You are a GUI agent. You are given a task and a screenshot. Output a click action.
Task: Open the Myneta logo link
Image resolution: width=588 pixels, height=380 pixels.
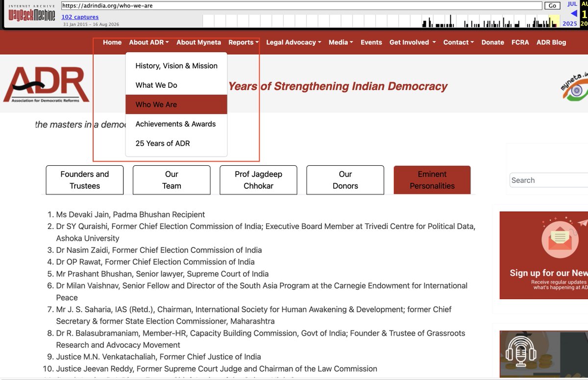coord(574,87)
